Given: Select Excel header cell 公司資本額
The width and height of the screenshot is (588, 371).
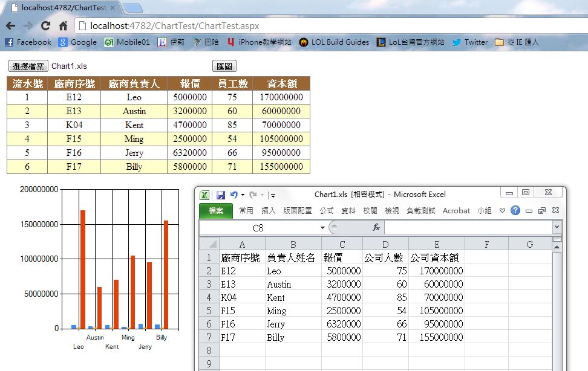Looking at the screenshot, I should tap(437, 258).
